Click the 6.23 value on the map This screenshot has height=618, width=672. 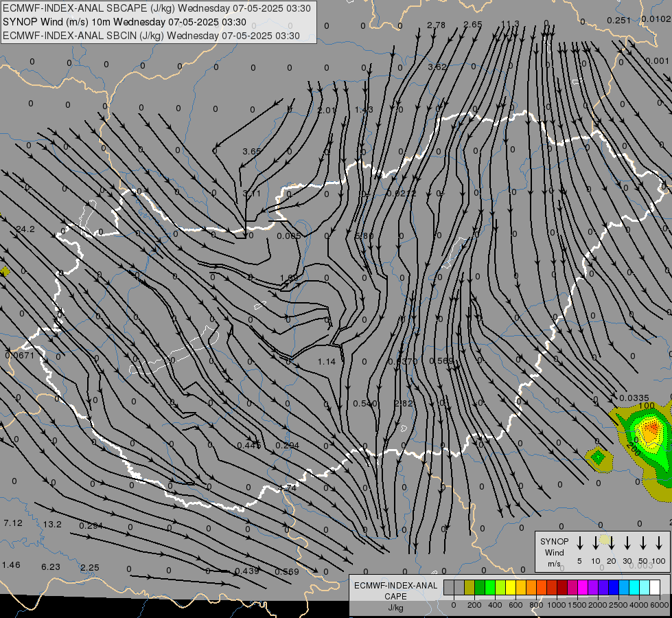point(51,567)
